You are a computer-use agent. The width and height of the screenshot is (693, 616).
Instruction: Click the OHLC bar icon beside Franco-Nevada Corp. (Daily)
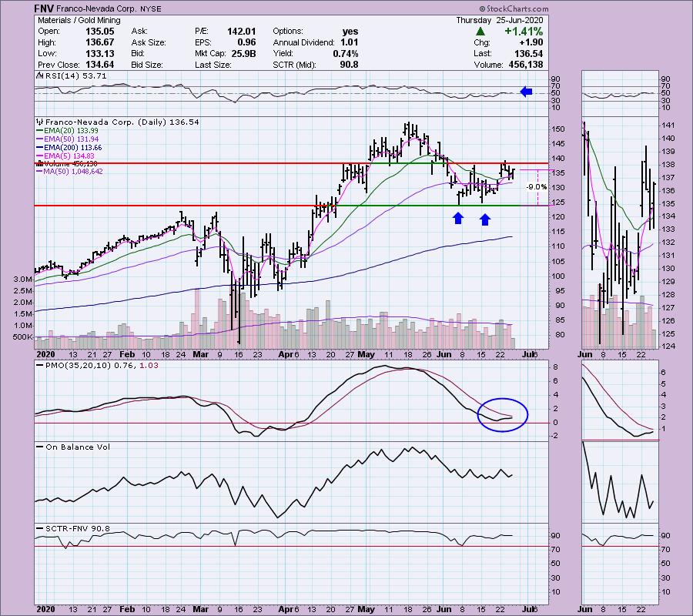click(40, 122)
